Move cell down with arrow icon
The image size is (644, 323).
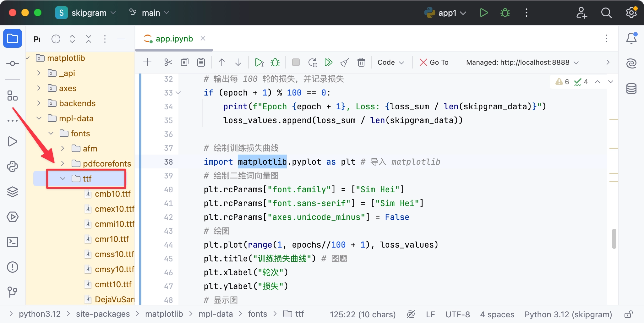pyautogui.click(x=238, y=62)
